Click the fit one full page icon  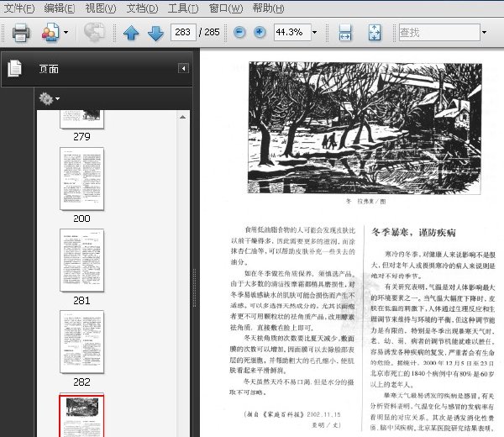tap(375, 33)
